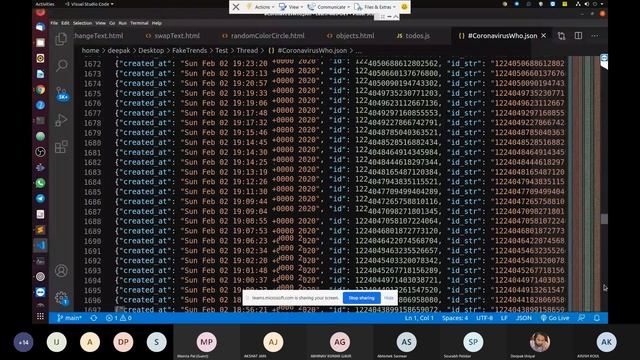The width and height of the screenshot is (640, 360).
Task: Open WhatsApp from the Ubuntu dock
Action: click(x=40, y=183)
